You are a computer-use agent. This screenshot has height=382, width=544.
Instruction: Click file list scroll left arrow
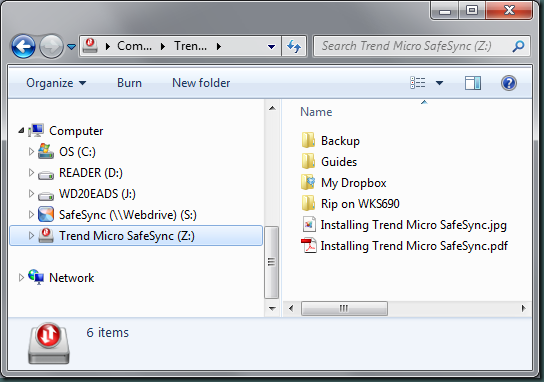click(x=291, y=308)
